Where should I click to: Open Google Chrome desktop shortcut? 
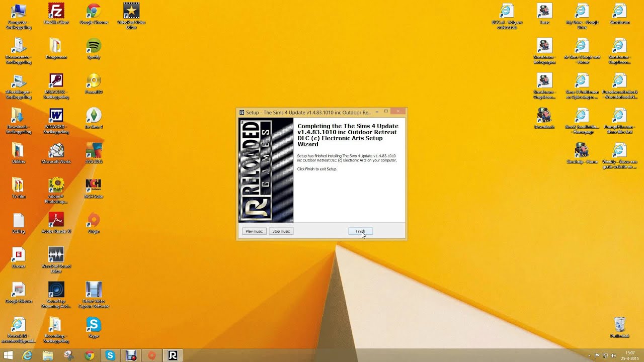pos(94,14)
